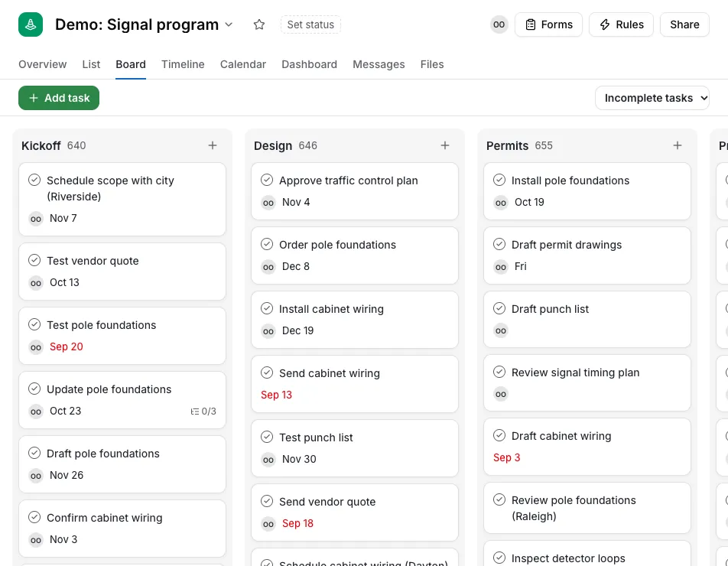Complete the Install pole foundations task
The height and width of the screenshot is (566, 728).
click(x=499, y=180)
